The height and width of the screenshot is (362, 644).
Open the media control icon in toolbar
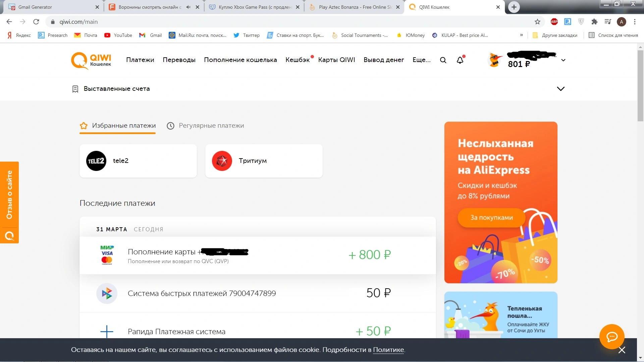point(608,22)
